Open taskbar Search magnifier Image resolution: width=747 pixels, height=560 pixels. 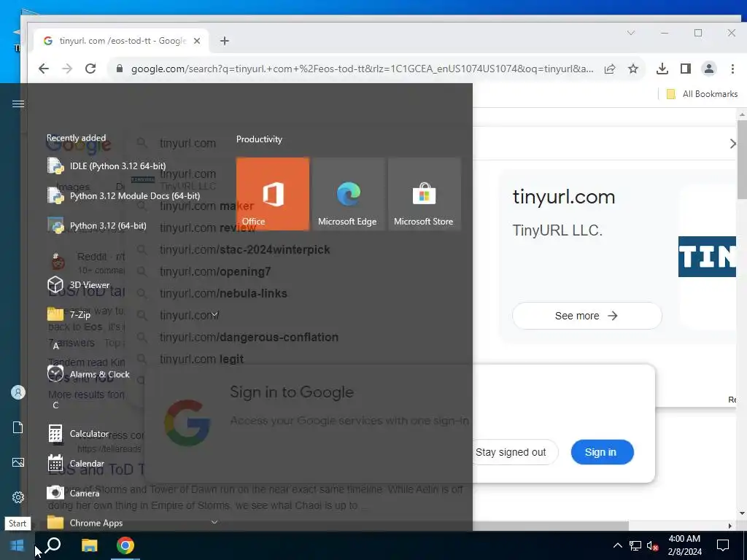[x=53, y=545]
